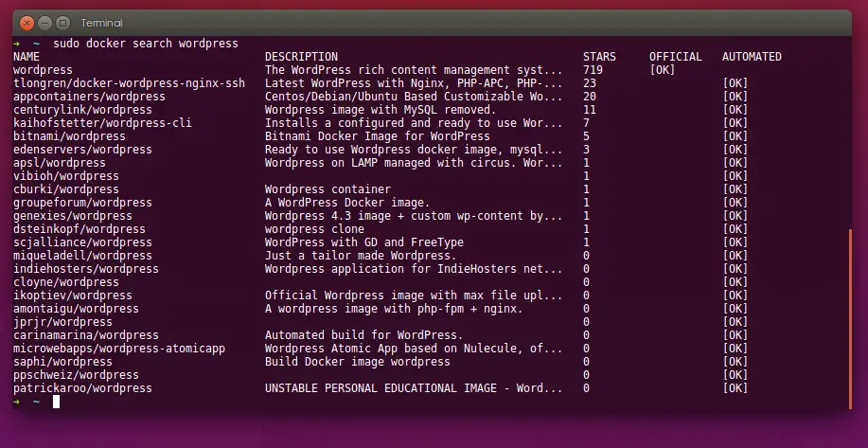This screenshot has width=868, height=448.
Task: Click the green prompt arrow on the last line
Action: (17, 402)
